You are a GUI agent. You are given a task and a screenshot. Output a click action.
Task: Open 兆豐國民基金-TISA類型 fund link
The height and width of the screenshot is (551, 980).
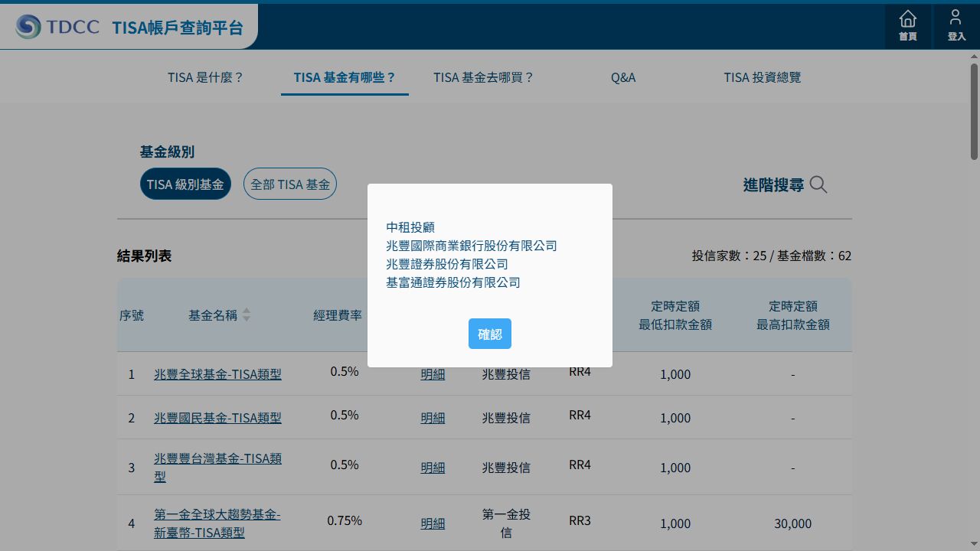217,418
